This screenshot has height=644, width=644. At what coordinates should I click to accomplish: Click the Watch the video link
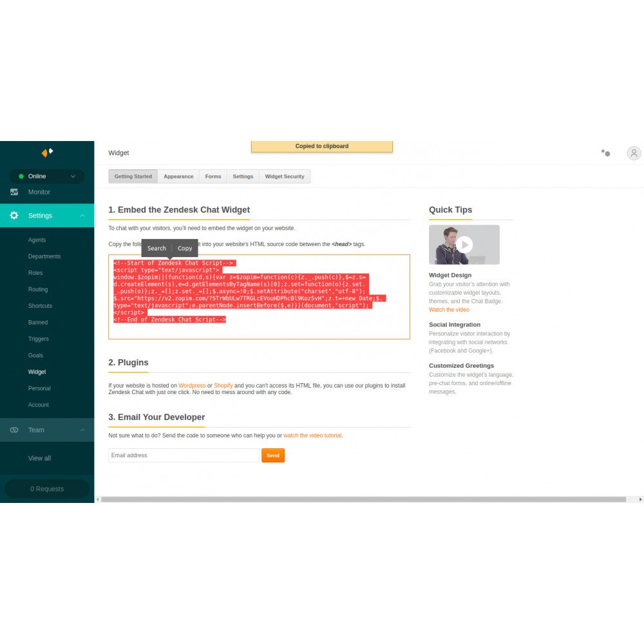coord(449,310)
